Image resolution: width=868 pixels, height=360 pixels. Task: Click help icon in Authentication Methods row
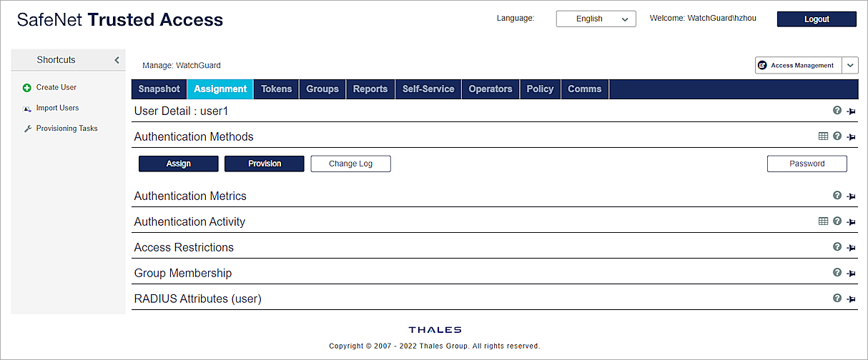pyautogui.click(x=837, y=136)
